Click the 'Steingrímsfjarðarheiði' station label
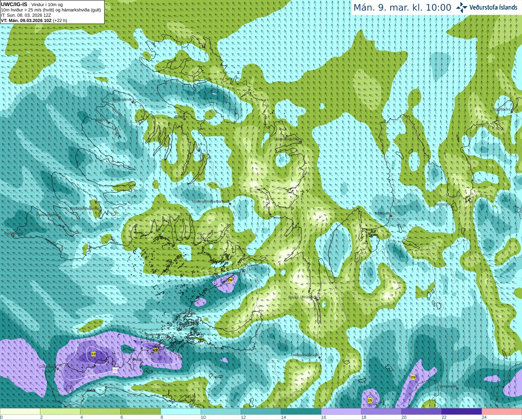522x420 pixels. (211, 201)
